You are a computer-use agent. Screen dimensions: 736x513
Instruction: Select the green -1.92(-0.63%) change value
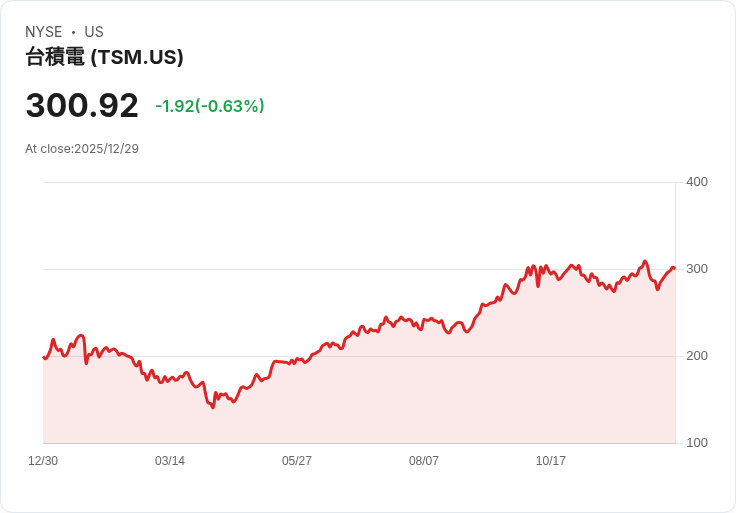[210, 106]
